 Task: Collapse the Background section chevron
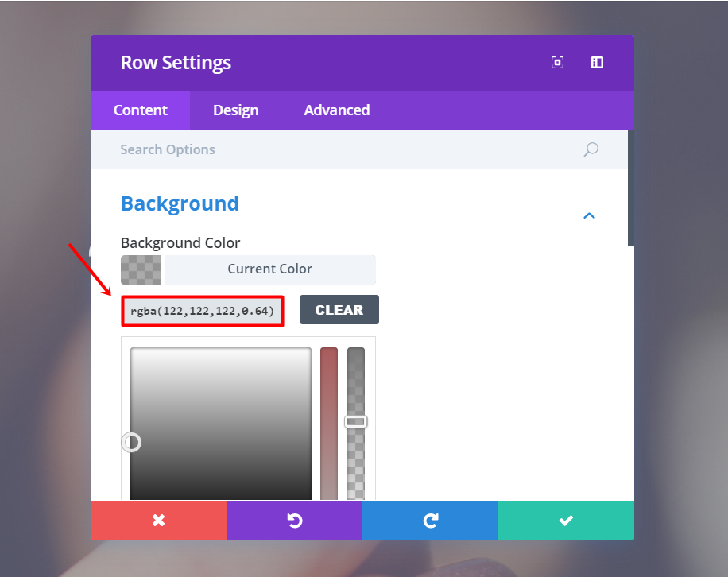pos(589,215)
